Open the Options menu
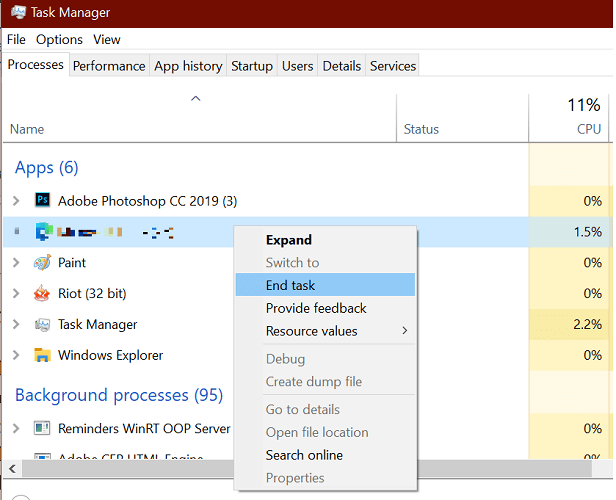 point(59,39)
